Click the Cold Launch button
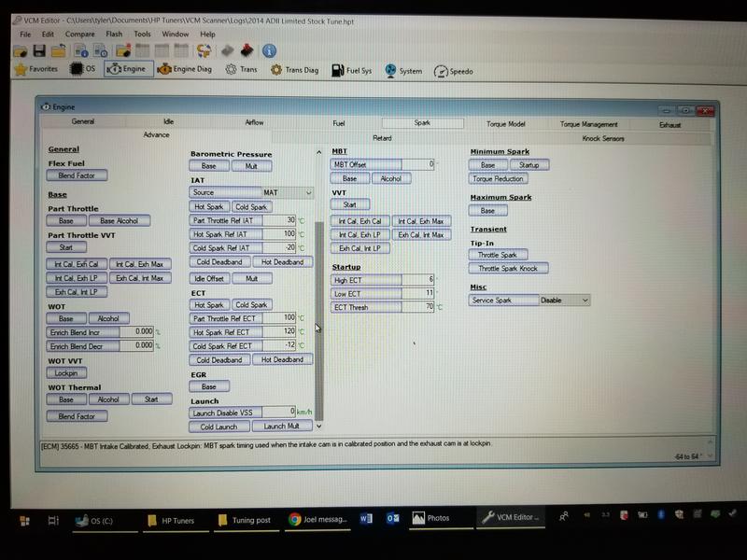Screen dimensions: 747x560 219,427
